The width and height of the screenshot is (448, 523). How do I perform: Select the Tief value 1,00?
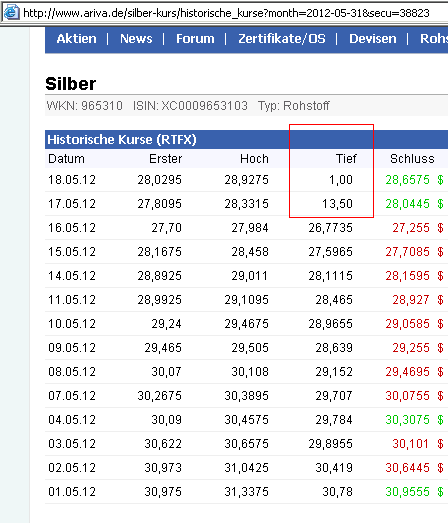(341, 180)
